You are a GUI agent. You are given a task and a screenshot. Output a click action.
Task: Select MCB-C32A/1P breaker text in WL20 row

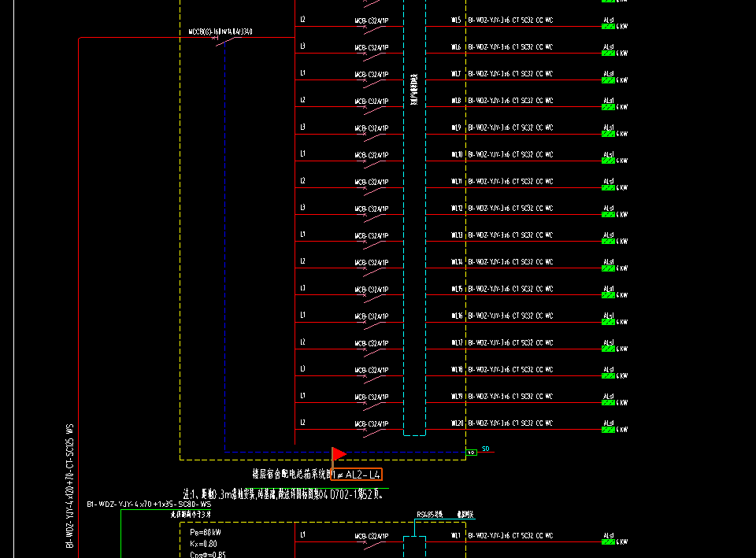[x=371, y=424]
